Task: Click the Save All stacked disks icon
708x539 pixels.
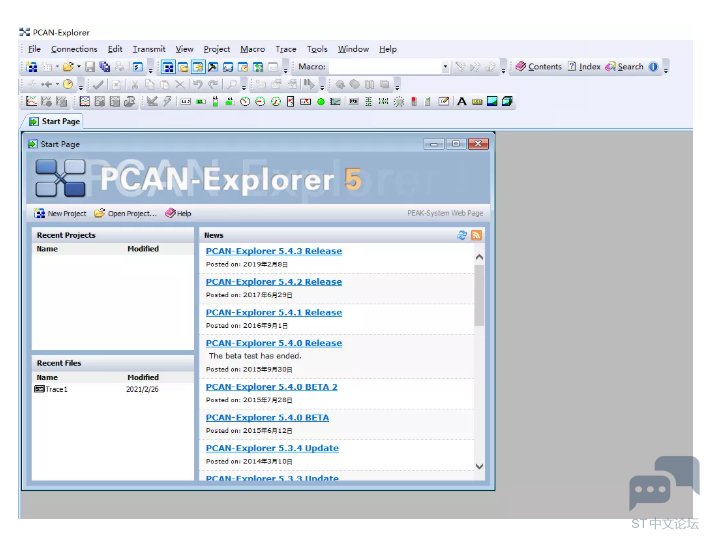Action: point(105,67)
